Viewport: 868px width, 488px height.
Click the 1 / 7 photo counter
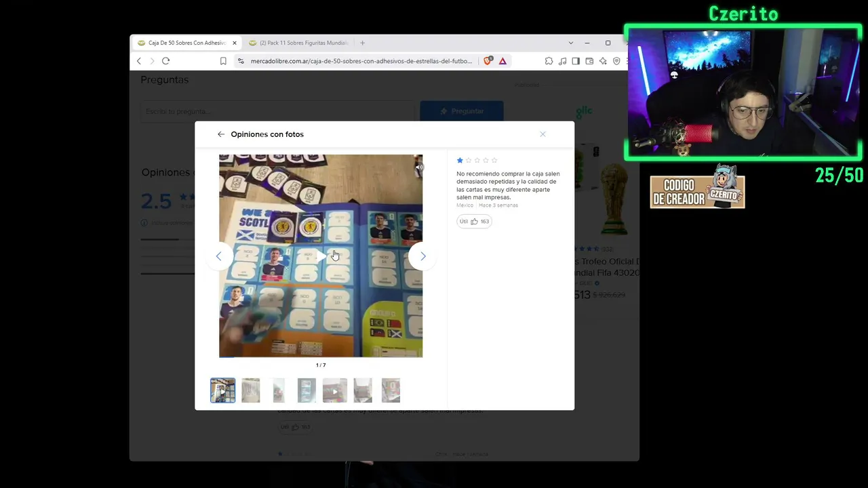point(321,365)
